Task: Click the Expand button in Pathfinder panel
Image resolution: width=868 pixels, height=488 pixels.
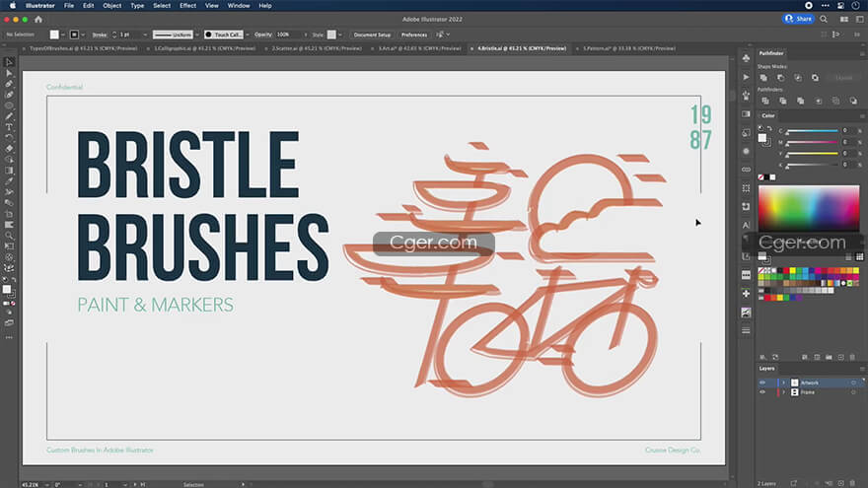Action: coord(844,78)
